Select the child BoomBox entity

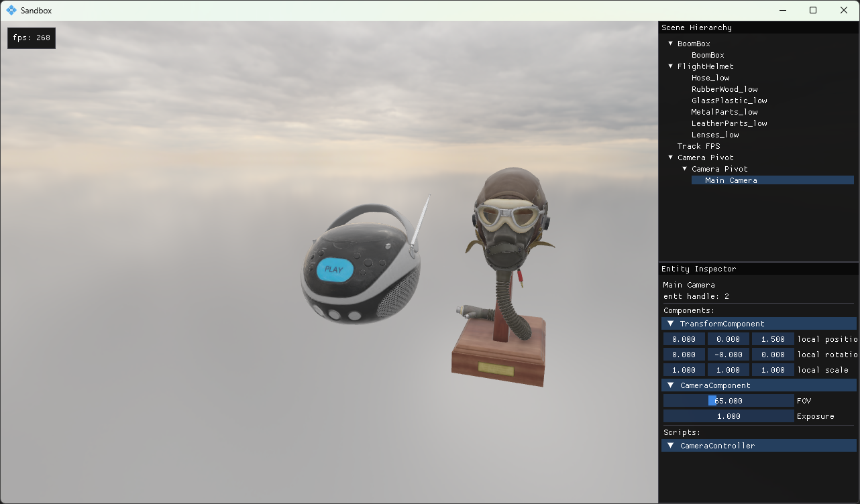pyautogui.click(x=708, y=55)
